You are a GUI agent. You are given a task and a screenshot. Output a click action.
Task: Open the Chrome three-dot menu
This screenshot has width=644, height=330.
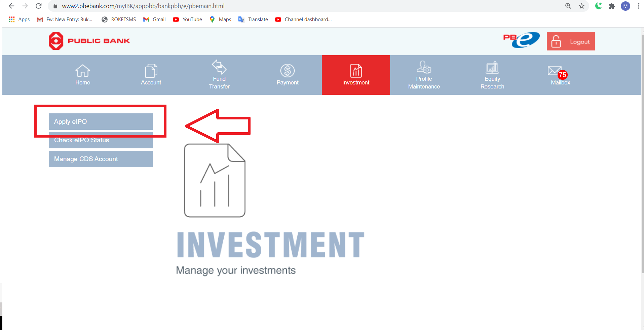[639, 6]
